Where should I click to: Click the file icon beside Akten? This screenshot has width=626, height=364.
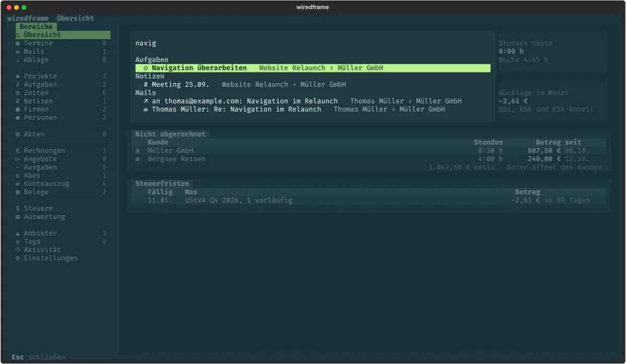coord(18,134)
